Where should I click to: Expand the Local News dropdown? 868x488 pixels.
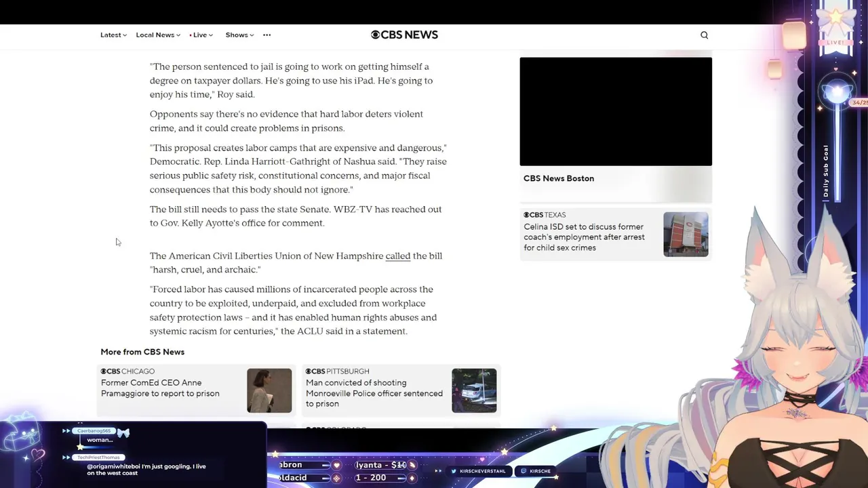tap(158, 35)
